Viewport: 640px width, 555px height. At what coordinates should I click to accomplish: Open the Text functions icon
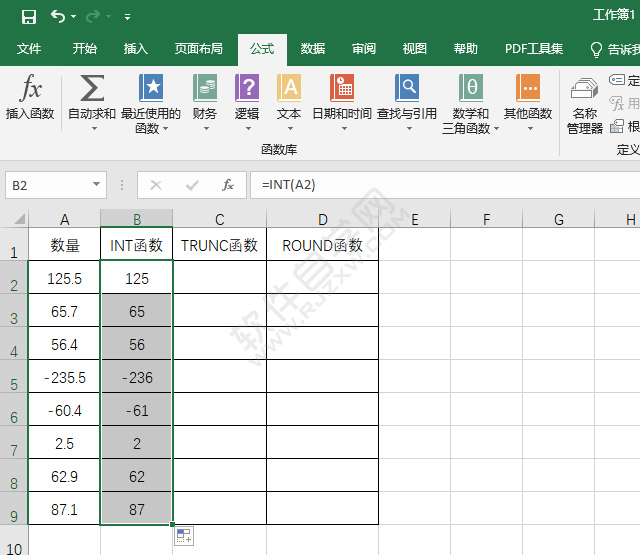pos(289,90)
